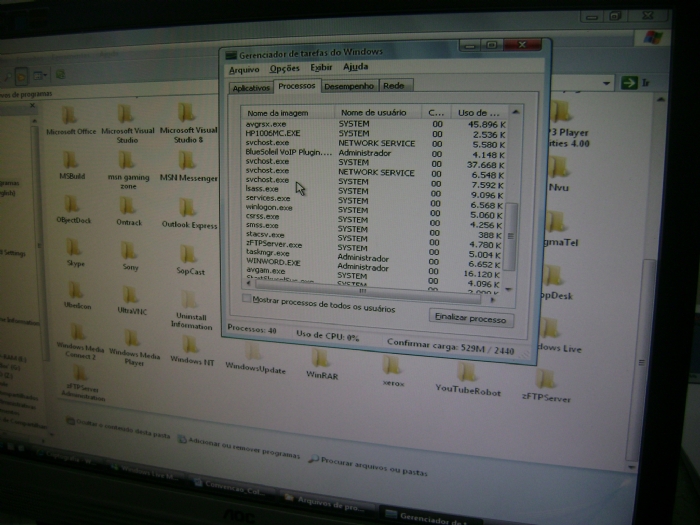
Task: Click the process list vertical scrollbar thumb
Action: point(511,236)
